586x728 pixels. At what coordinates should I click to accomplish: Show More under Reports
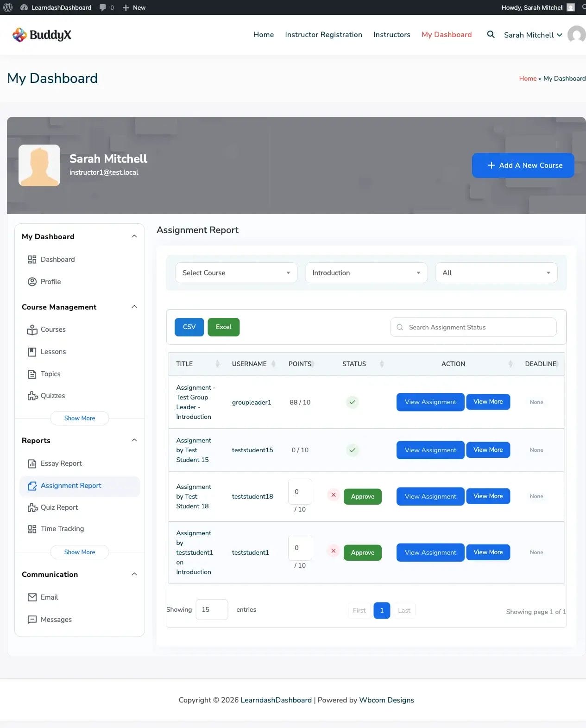80,552
